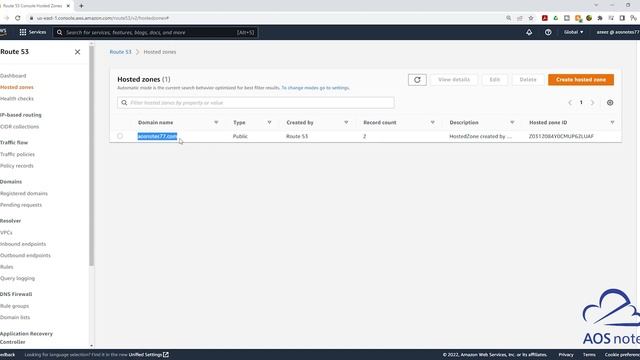Open VPCs under Resolver in sidebar

(6, 233)
